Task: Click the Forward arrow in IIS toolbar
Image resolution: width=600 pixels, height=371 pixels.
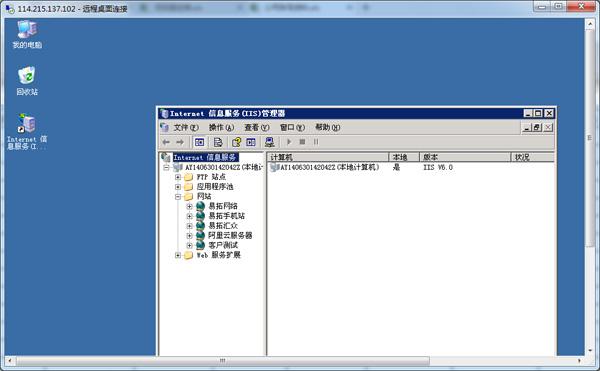Action: (180, 142)
